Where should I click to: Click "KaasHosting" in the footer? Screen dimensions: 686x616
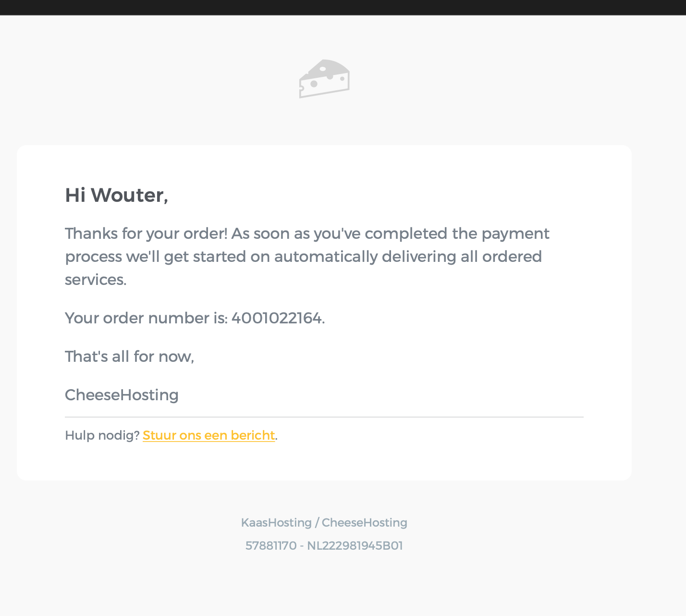click(x=276, y=523)
